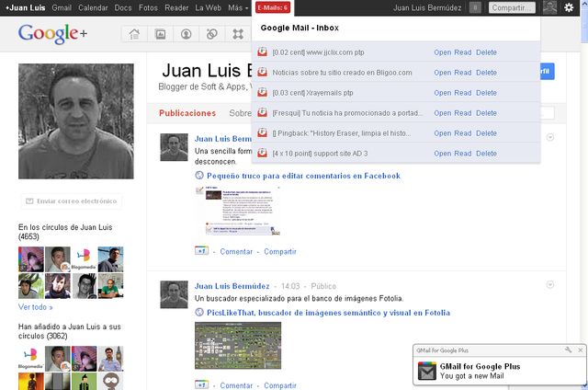The width and height of the screenshot is (588, 390).
Task: Select the Publicaciones tab
Action: 187,113
